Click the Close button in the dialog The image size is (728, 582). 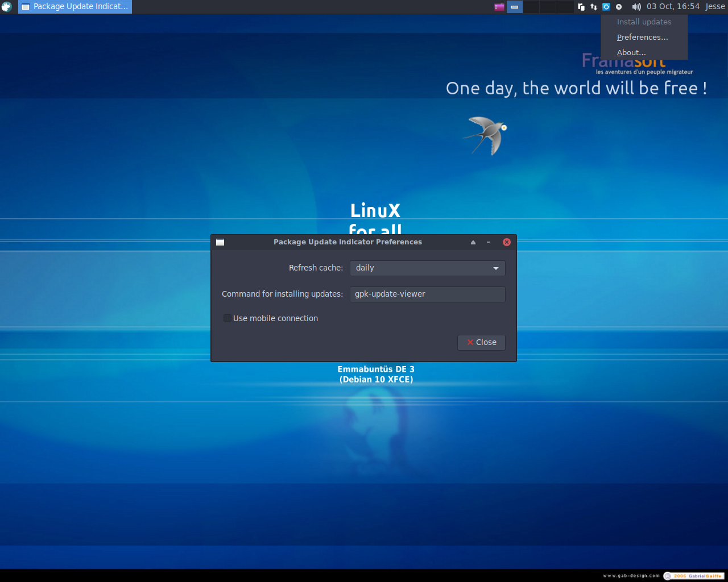pyautogui.click(x=481, y=342)
